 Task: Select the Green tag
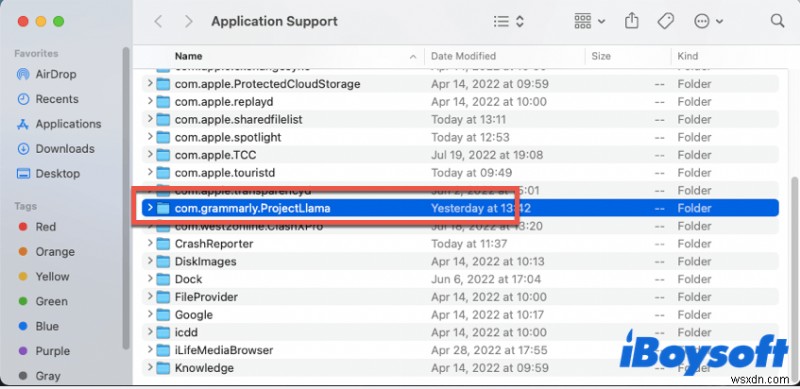(42, 302)
